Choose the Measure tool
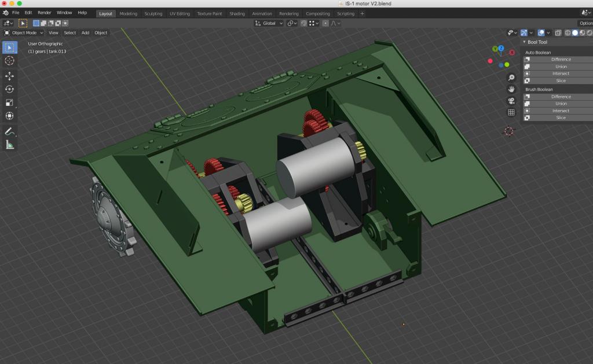593x364 pixels. coord(10,145)
